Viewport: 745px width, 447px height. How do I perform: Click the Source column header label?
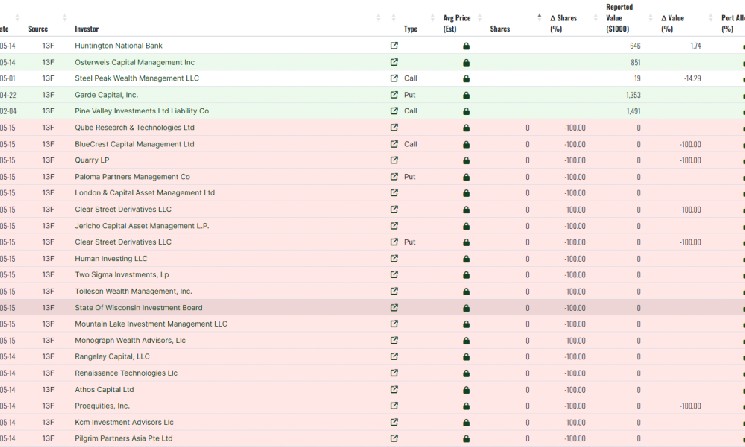pos(38,29)
